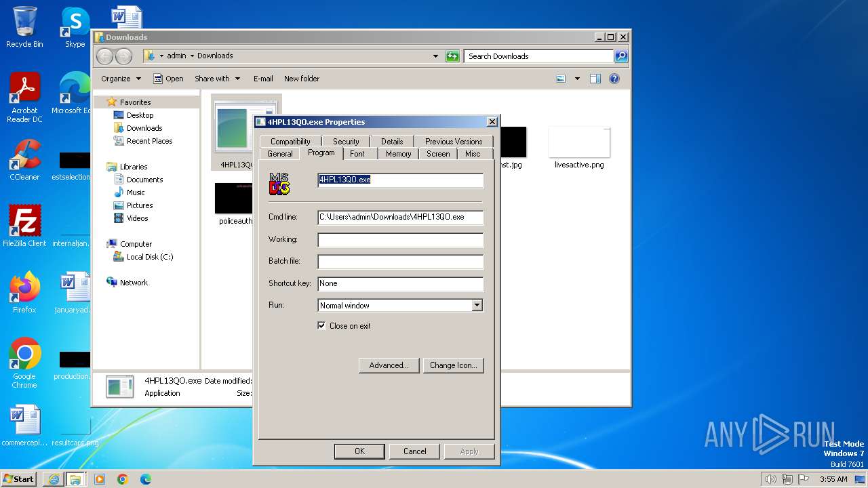The height and width of the screenshot is (488, 868).
Task: Confirm with the OK button
Action: [359, 451]
